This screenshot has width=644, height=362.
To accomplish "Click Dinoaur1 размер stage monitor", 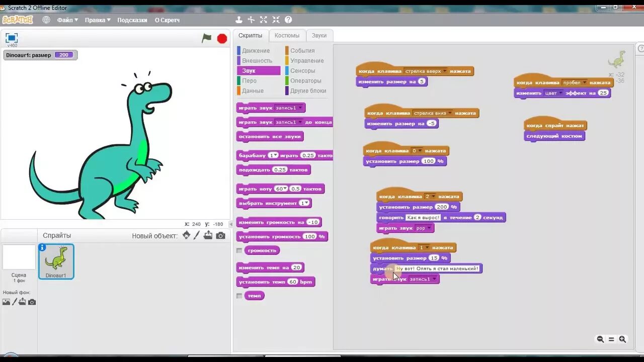I will pos(40,55).
